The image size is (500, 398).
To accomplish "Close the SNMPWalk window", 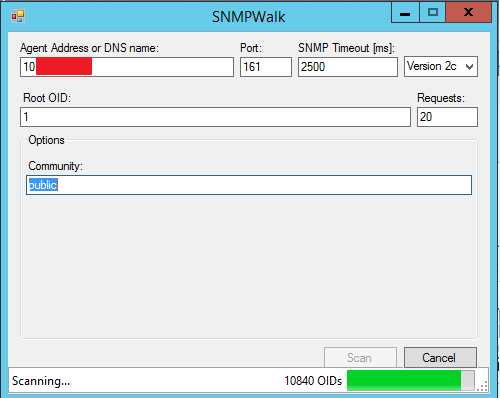I will (469, 13).
